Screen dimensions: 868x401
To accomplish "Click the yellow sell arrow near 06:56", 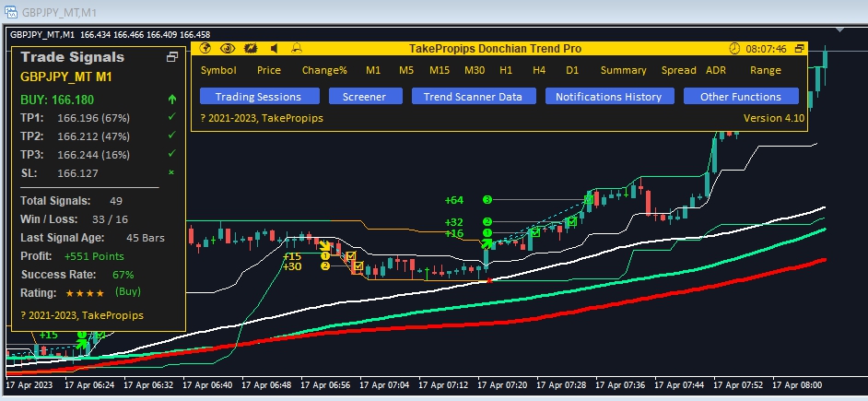I will click(x=325, y=245).
